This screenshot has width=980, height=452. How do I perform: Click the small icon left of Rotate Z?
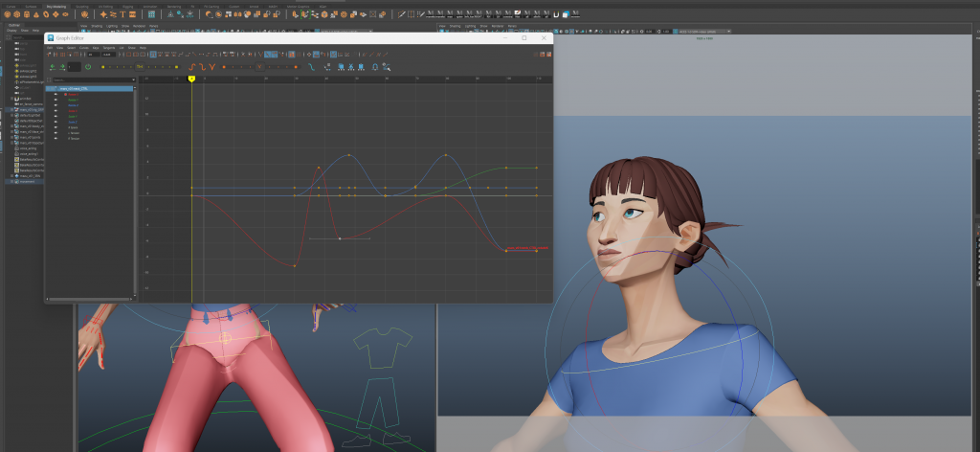(x=56, y=105)
